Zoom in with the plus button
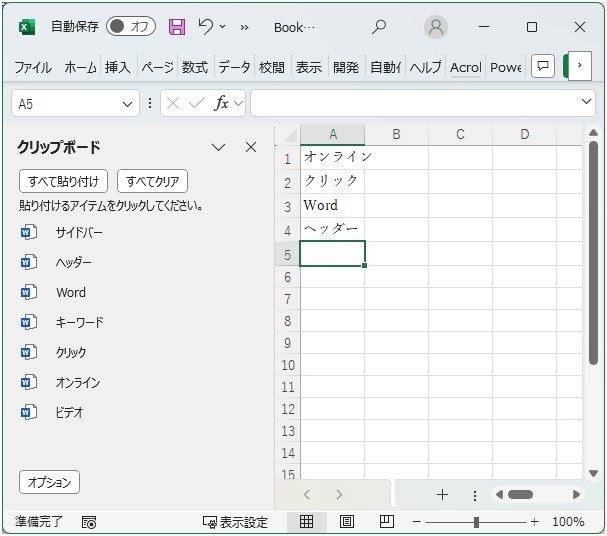The height and width of the screenshot is (536, 607). (x=535, y=522)
